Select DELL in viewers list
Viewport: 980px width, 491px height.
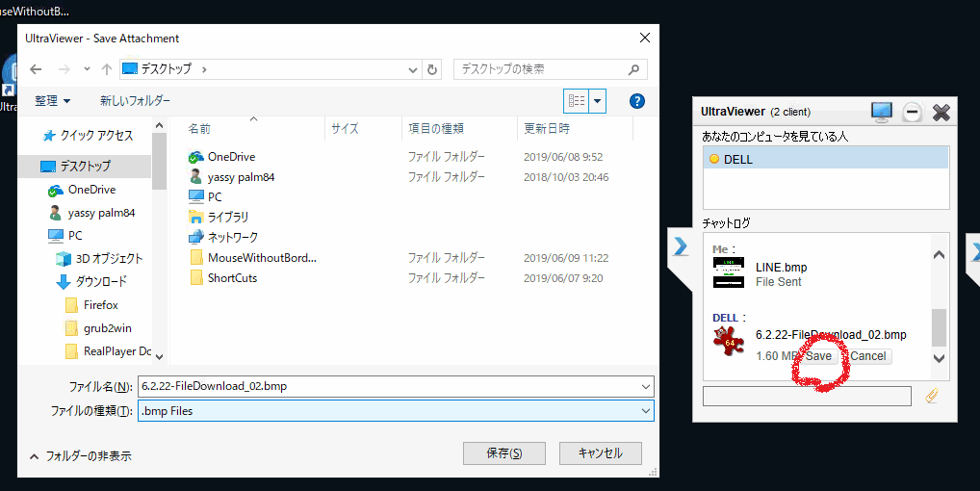point(825,159)
